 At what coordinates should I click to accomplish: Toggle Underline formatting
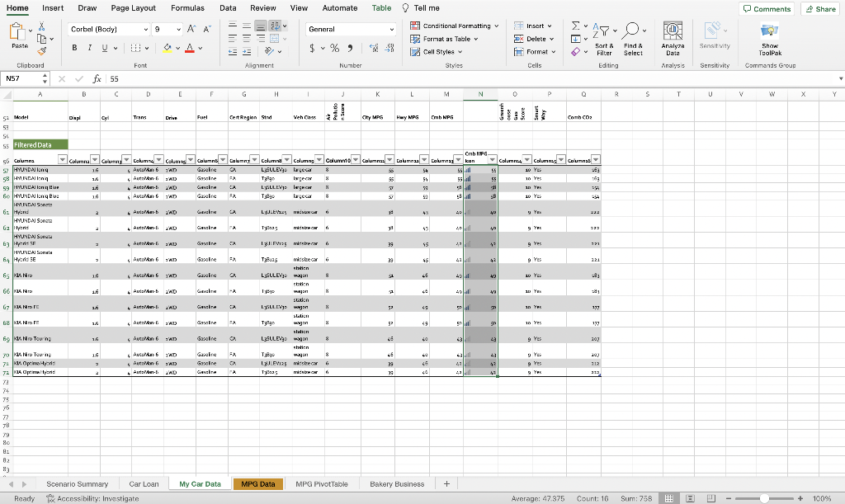pos(105,48)
